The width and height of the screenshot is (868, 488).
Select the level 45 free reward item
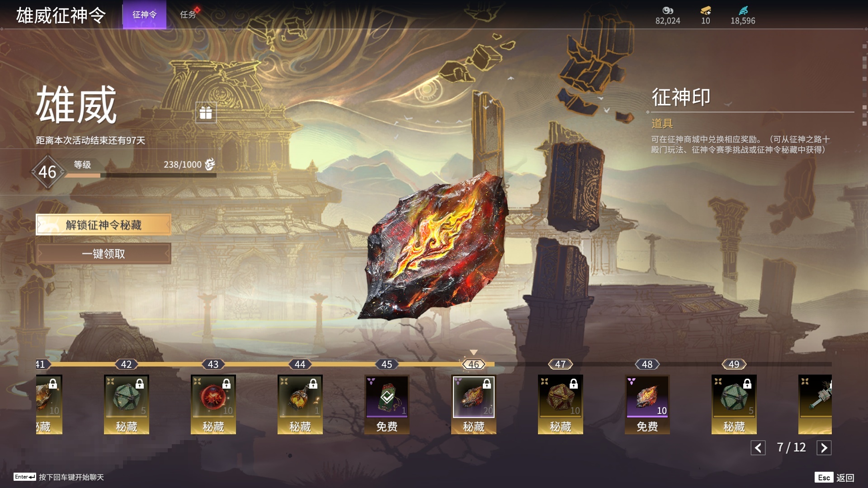pyautogui.click(x=387, y=404)
